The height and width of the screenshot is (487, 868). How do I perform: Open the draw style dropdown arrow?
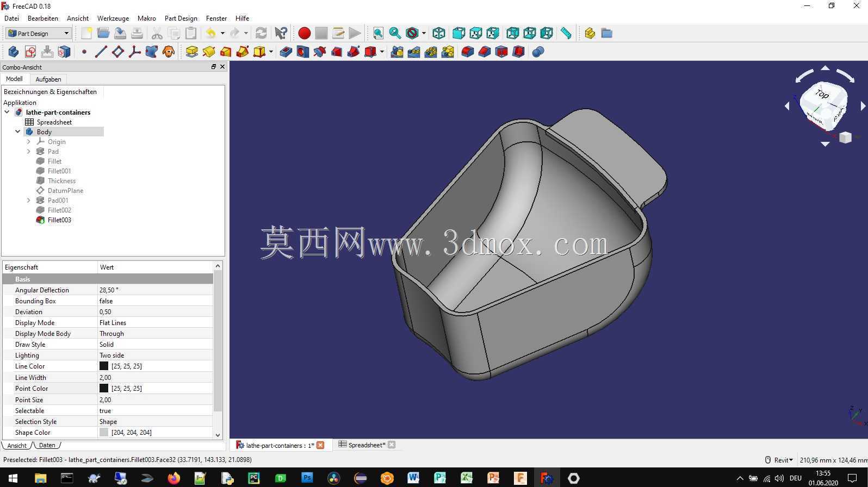point(424,33)
